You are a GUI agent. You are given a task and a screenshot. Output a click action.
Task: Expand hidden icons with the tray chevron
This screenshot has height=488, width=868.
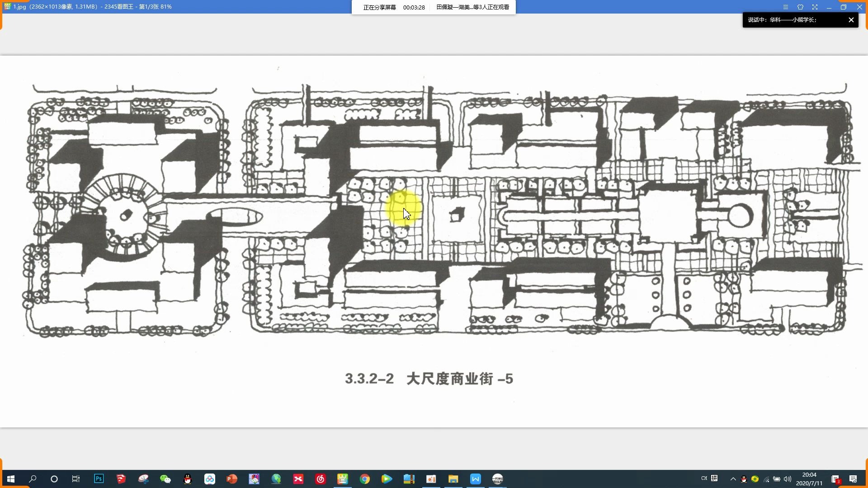coord(733,479)
